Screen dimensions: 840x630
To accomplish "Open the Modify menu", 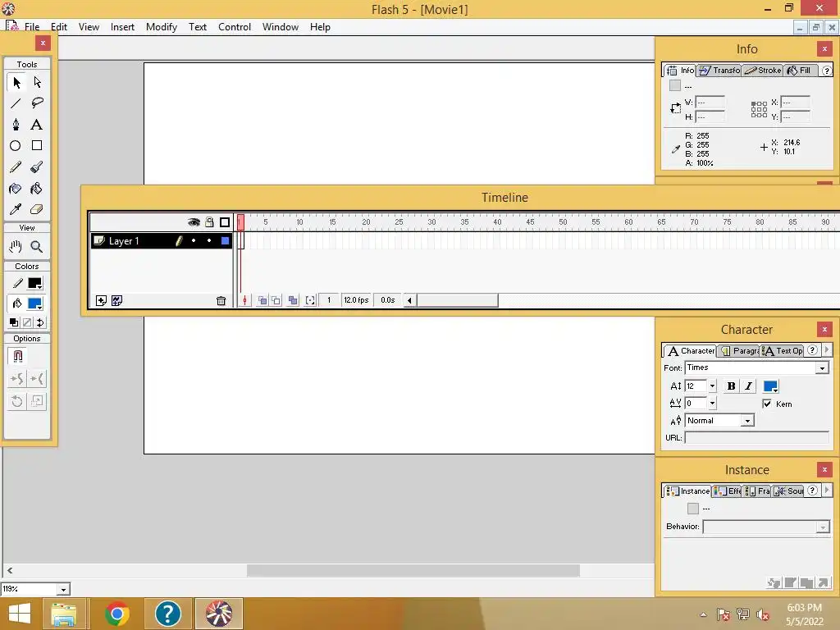I will (x=162, y=27).
